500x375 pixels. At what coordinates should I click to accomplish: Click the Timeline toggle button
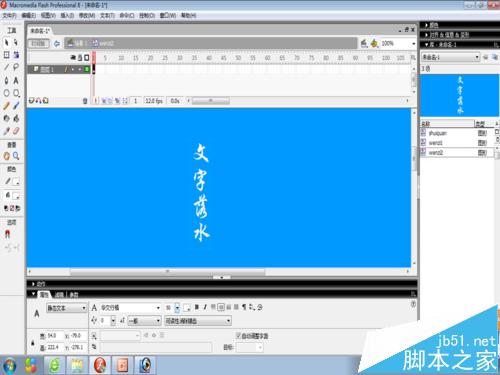coord(39,43)
